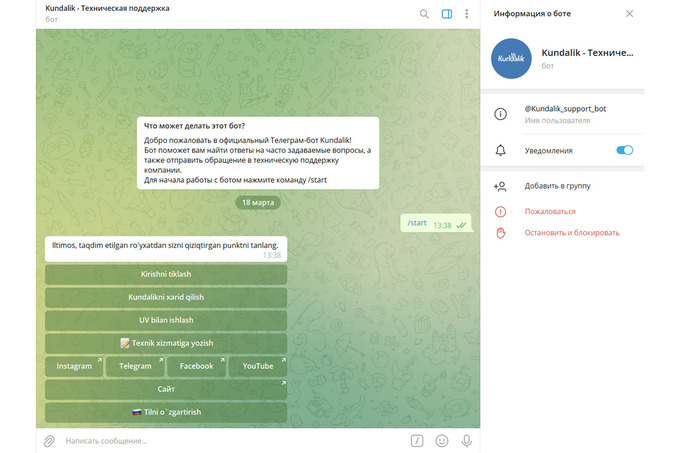
Task: Toggle the side panel icon
Action: pos(446,14)
